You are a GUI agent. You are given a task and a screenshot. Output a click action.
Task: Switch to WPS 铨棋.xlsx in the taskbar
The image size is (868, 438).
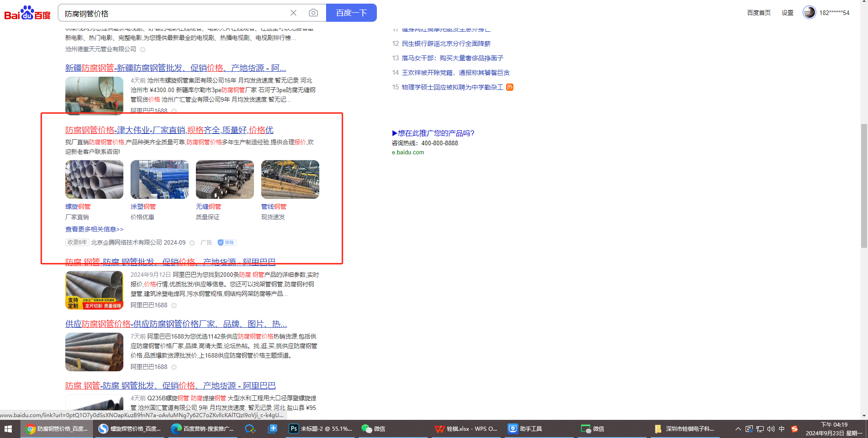coord(466,429)
